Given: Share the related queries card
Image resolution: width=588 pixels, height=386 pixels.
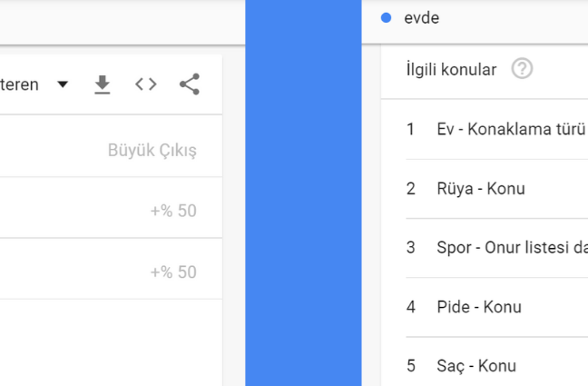Looking at the screenshot, I should [190, 84].
